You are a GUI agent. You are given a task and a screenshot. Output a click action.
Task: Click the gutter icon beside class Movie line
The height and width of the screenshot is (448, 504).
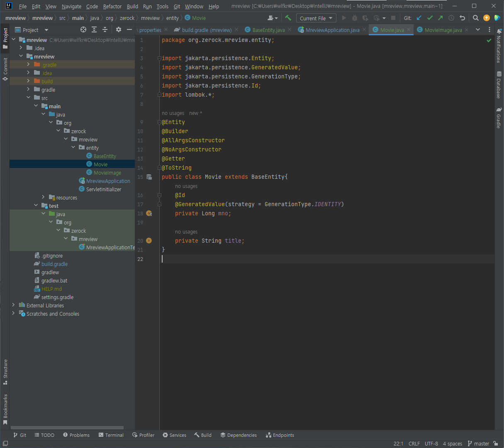pos(149,177)
